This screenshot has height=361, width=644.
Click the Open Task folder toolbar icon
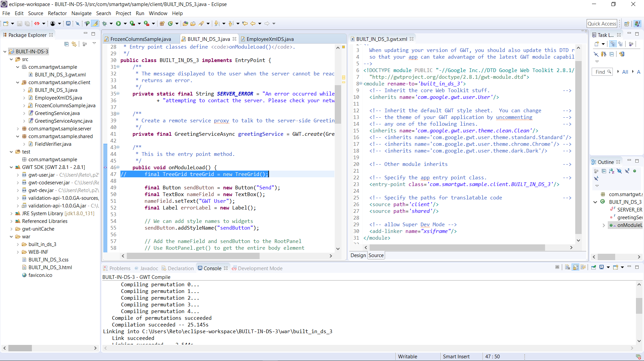pyautogui.click(x=193, y=23)
